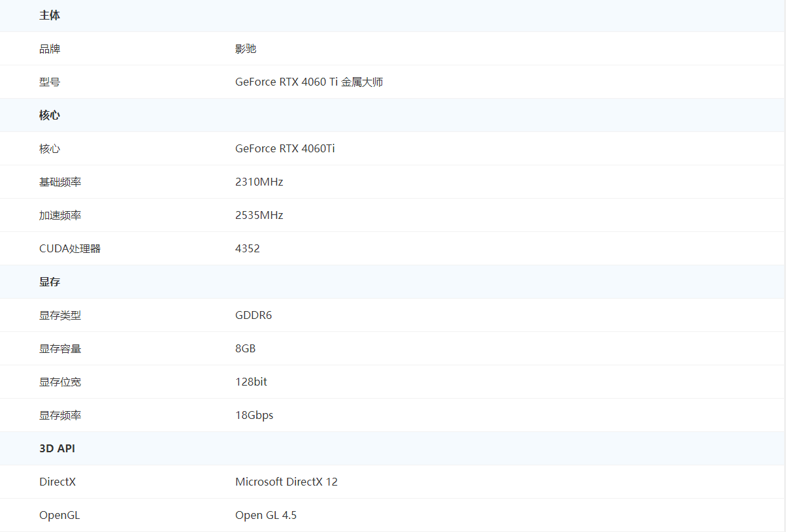Select the 显存容量 label

(60, 348)
